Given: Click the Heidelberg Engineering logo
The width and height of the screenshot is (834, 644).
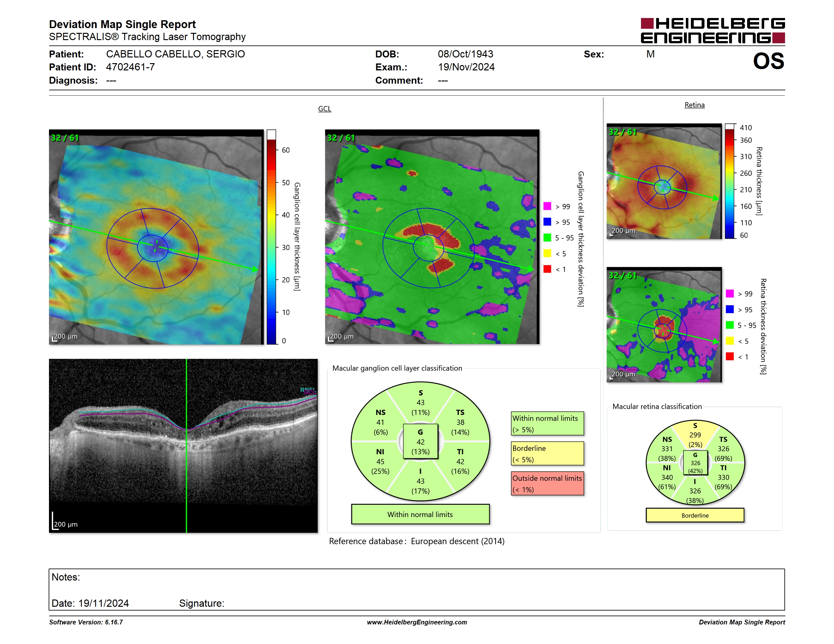Looking at the screenshot, I should pyautogui.click(x=713, y=30).
